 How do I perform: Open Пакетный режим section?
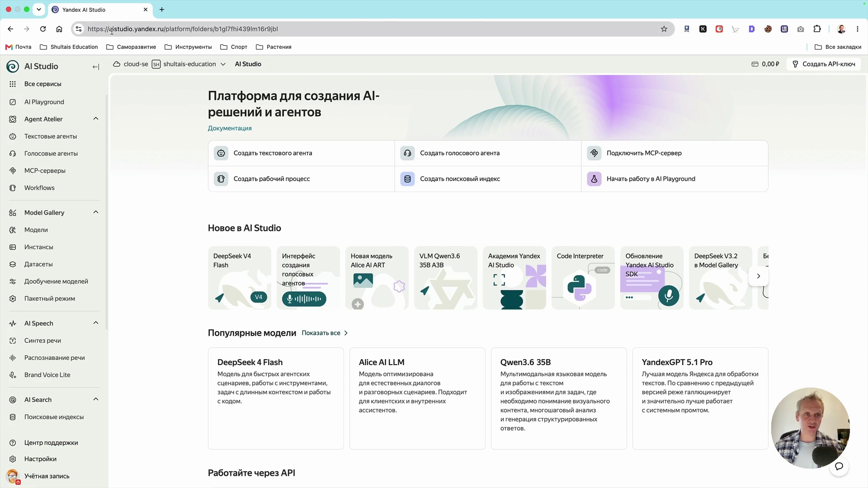(50, 299)
